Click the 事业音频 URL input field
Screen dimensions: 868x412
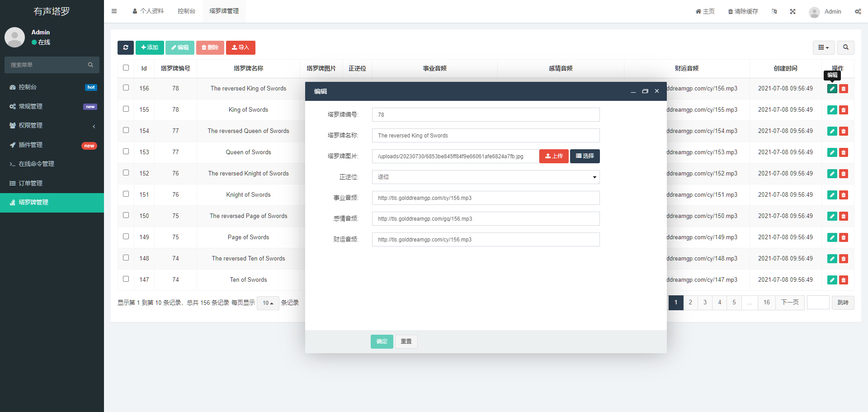[x=486, y=198]
